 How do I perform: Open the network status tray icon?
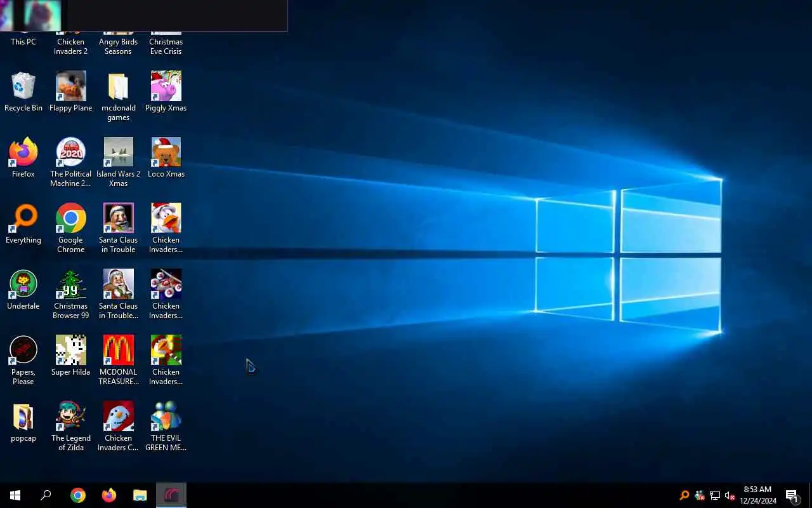coord(715,495)
